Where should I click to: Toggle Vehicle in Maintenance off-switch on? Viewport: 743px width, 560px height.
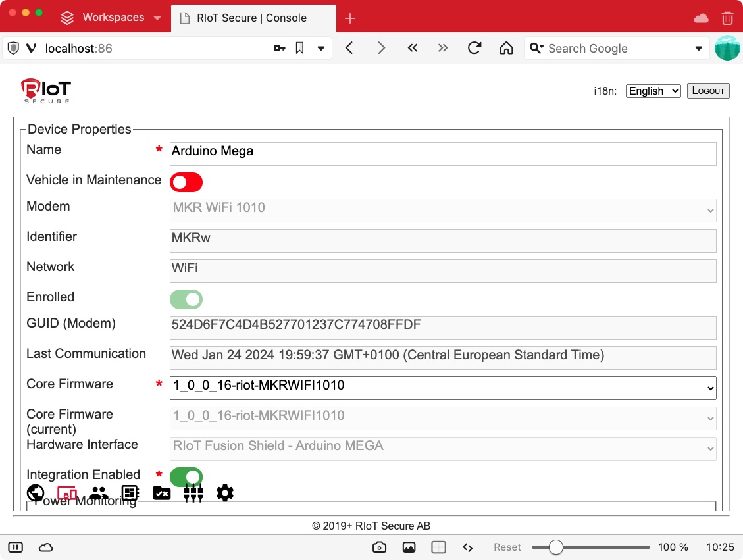186,182
